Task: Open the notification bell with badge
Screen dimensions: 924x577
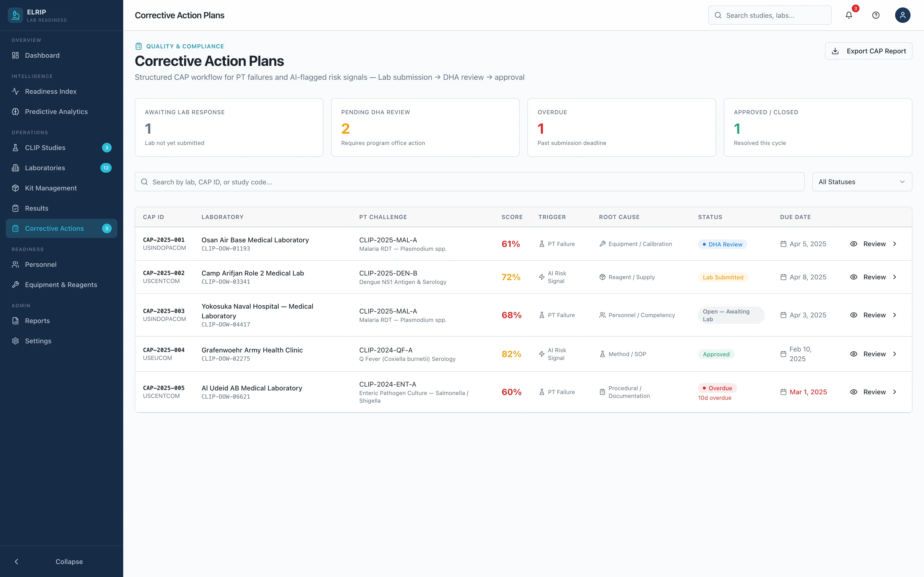Action: pyautogui.click(x=849, y=15)
